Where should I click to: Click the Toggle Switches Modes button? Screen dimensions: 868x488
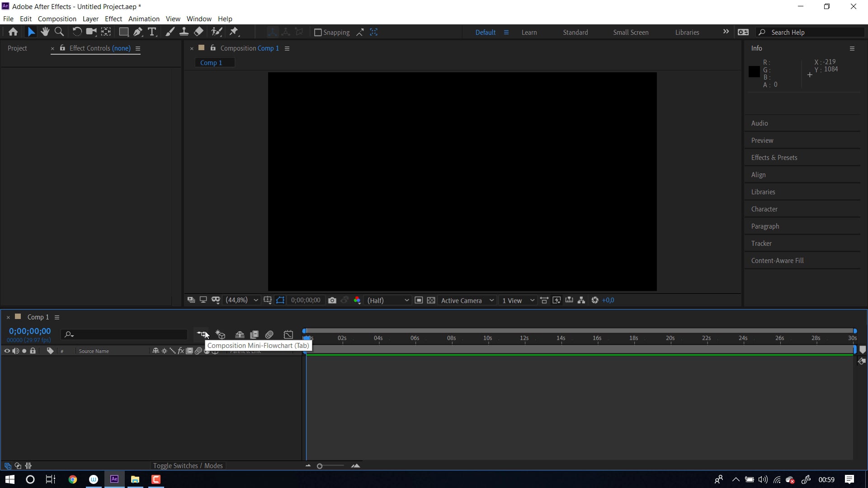coord(187,465)
